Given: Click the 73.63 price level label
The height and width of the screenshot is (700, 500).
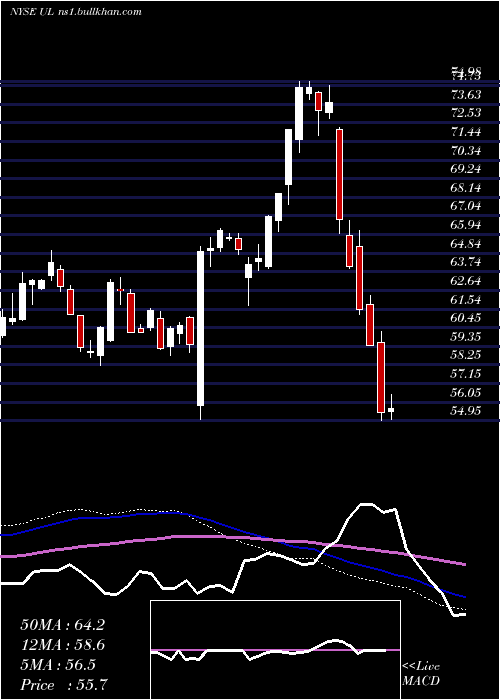Looking at the screenshot, I should pyautogui.click(x=466, y=95).
